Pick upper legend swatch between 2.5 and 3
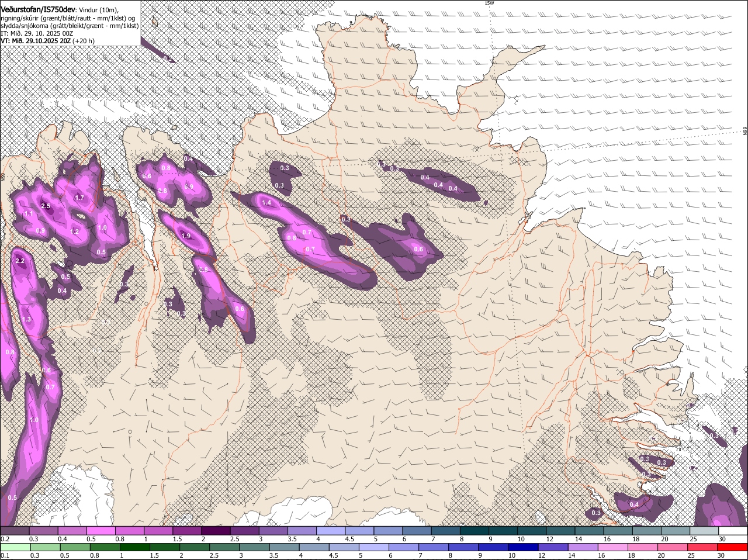The height and width of the screenshot is (560, 748). click(244, 531)
